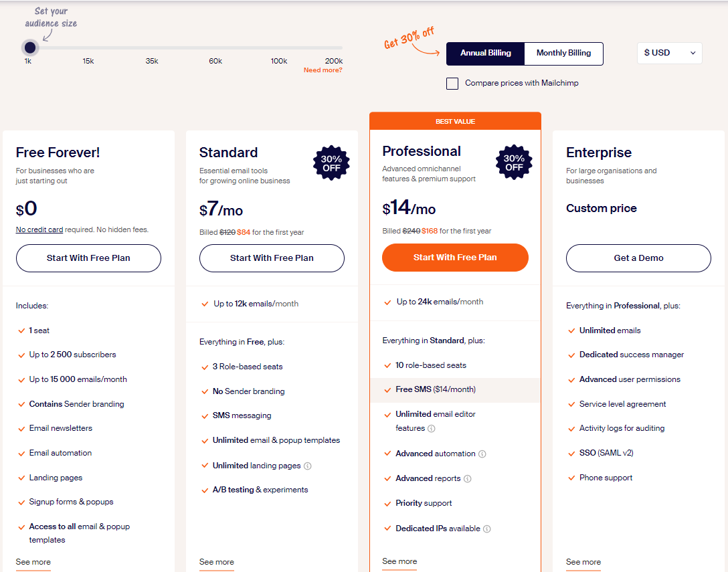Click info icon next to Unlimited email editor features

click(x=432, y=429)
